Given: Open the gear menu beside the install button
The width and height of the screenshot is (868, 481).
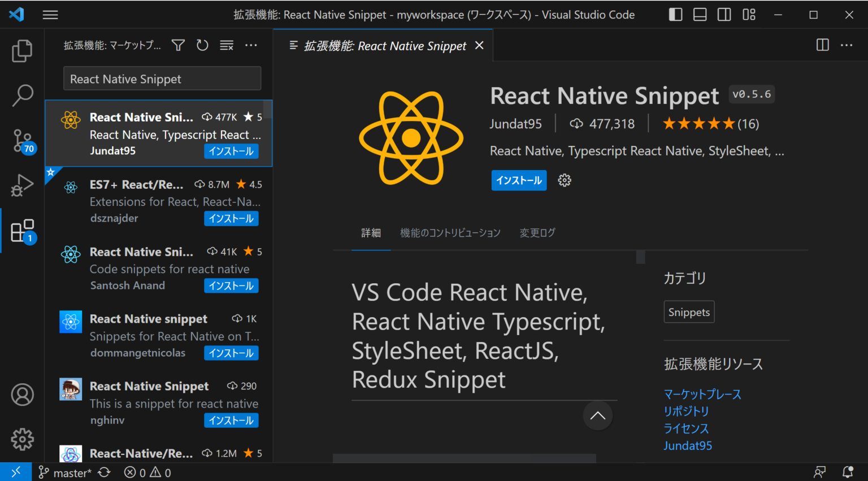Looking at the screenshot, I should (564, 180).
